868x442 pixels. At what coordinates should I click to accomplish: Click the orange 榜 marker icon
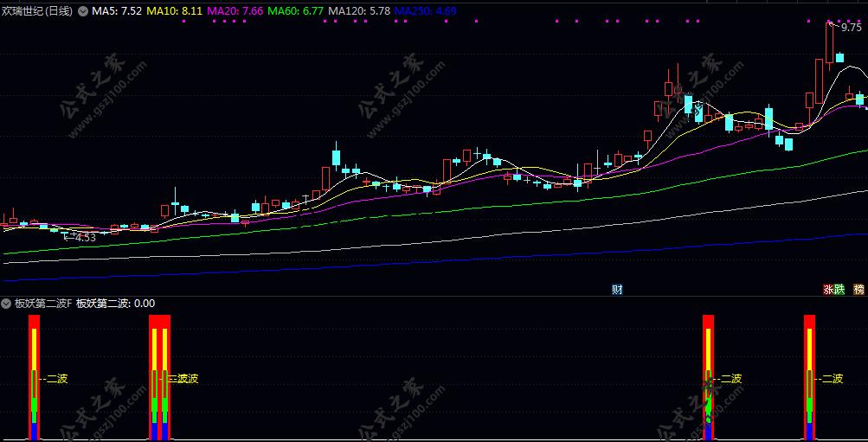pos(859,289)
